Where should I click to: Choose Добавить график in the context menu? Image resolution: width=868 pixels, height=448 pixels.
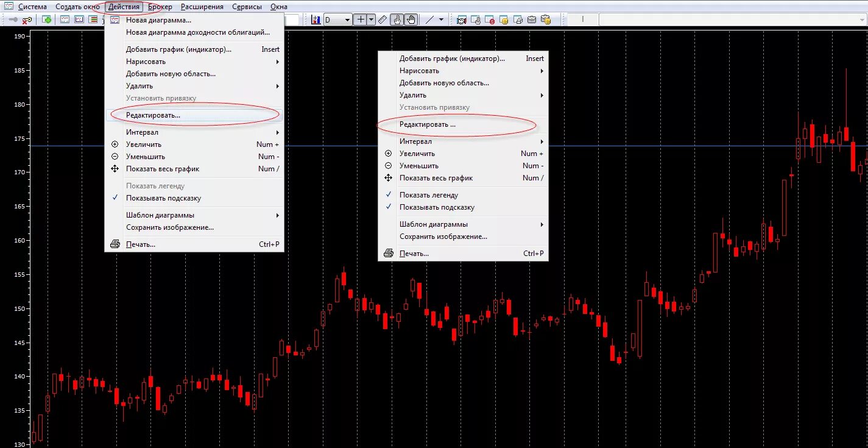click(463, 59)
